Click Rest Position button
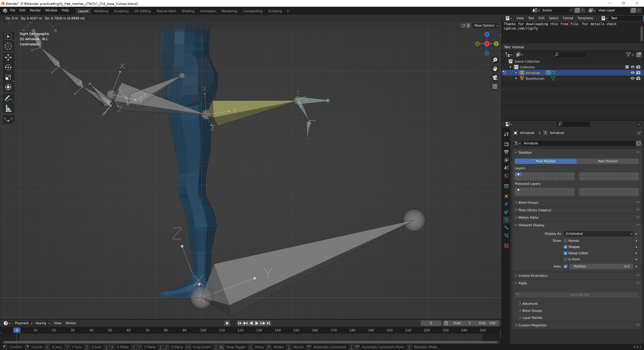644x350 pixels. 607,161
